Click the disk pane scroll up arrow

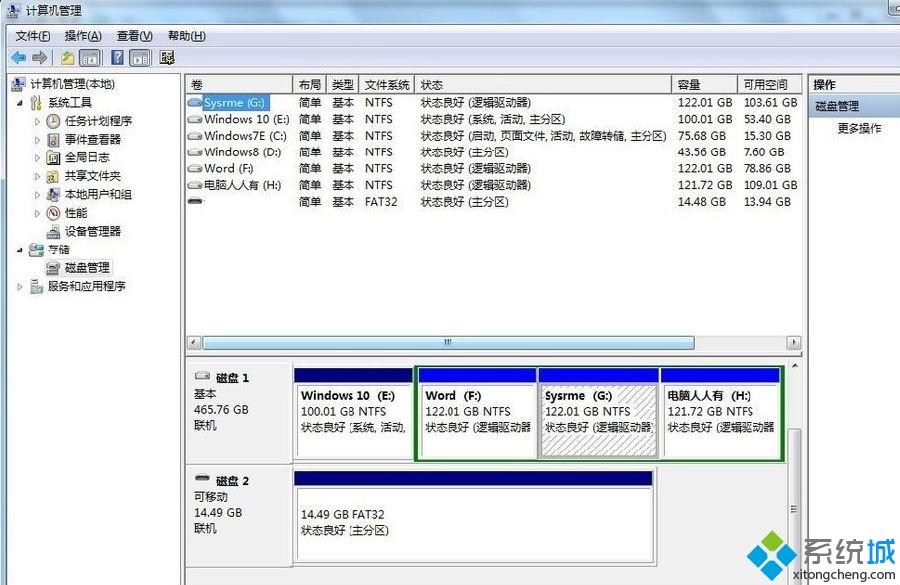[x=795, y=366]
